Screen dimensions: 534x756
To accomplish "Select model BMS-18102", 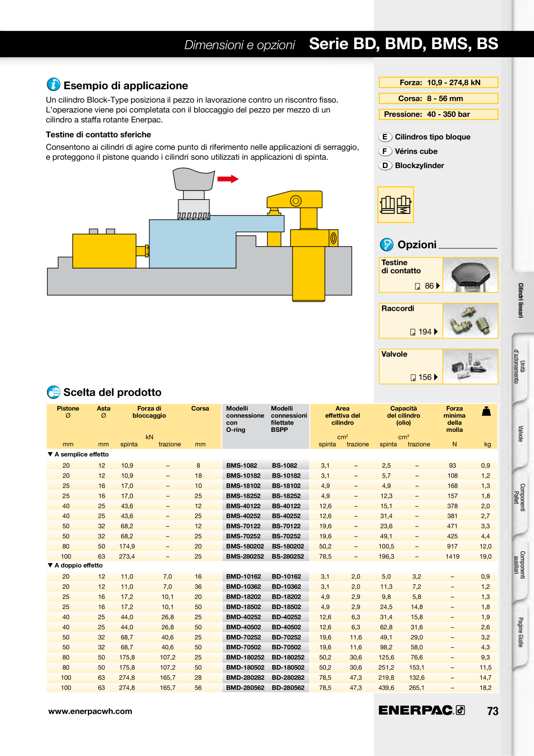I will pos(243,486).
